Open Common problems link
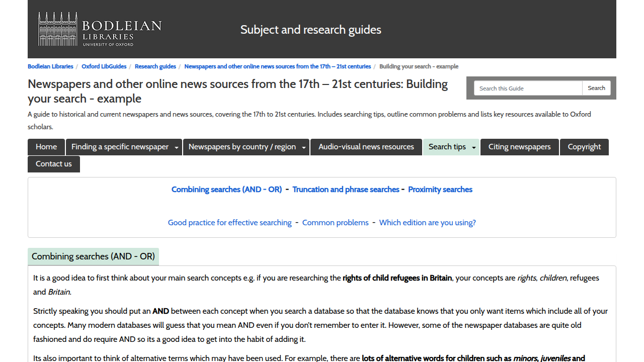The width and height of the screenshot is (644, 362). tap(336, 223)
